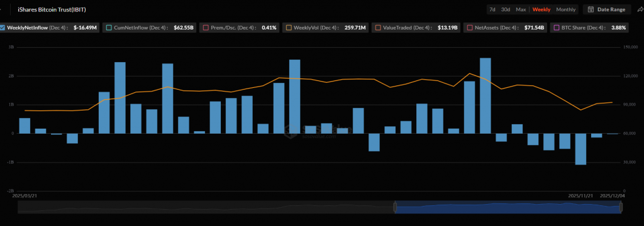Switch to the Weekly interval
The height and width of the screenshot is (226, 644).
click(541, 9)
